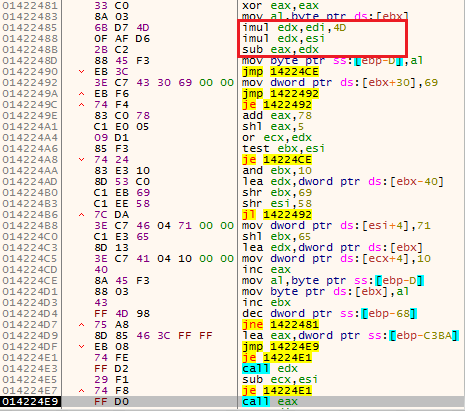Select the 'sub ecx,esi' instruction
Viewport: 465px width, 411px height.
tap(280, 380)
